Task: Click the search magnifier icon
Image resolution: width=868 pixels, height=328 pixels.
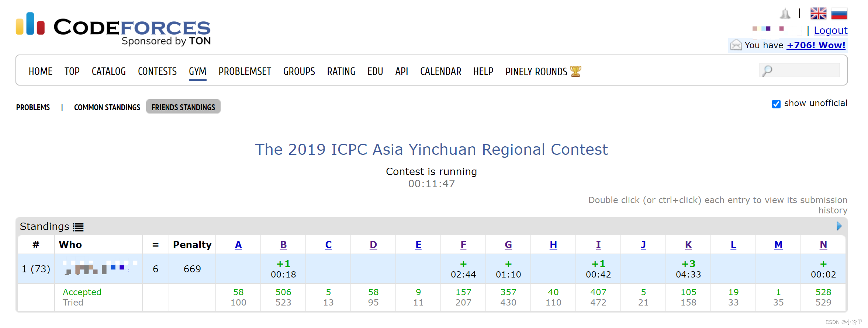Action: click(767, 70)
